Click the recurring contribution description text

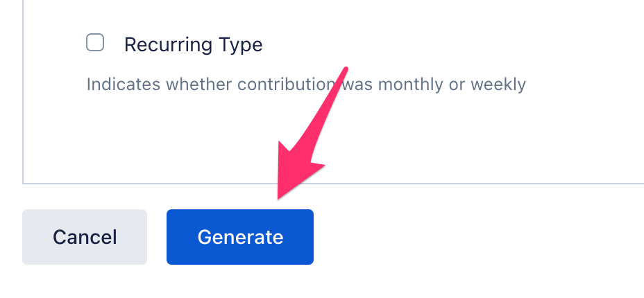306,85
